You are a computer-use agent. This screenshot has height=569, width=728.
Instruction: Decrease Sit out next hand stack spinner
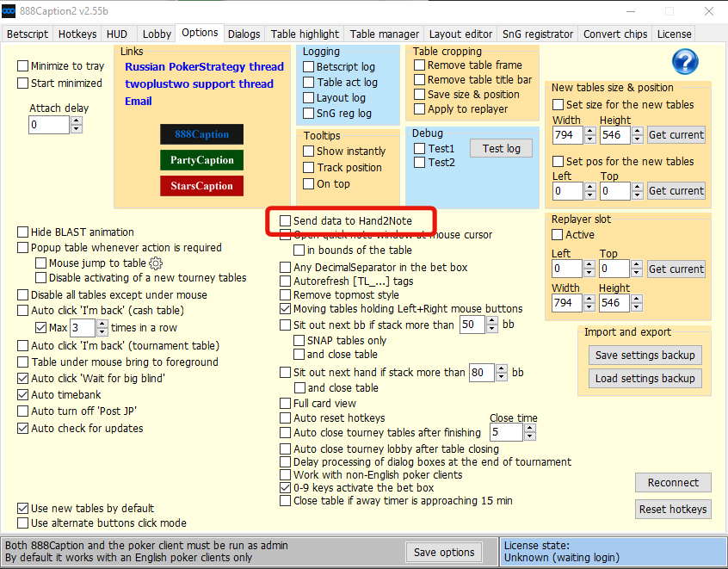502,377
